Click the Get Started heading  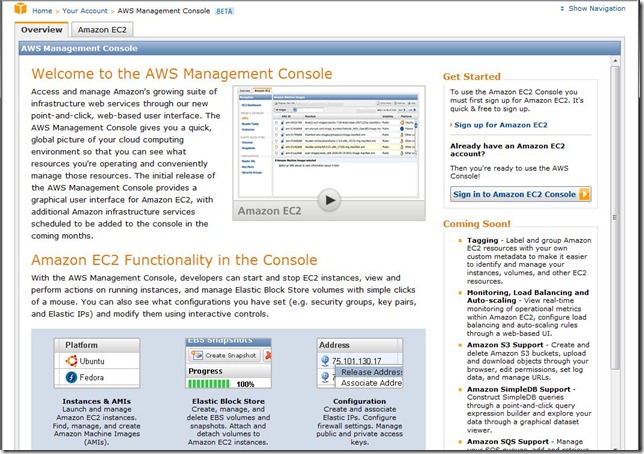(x=472, y=76)
